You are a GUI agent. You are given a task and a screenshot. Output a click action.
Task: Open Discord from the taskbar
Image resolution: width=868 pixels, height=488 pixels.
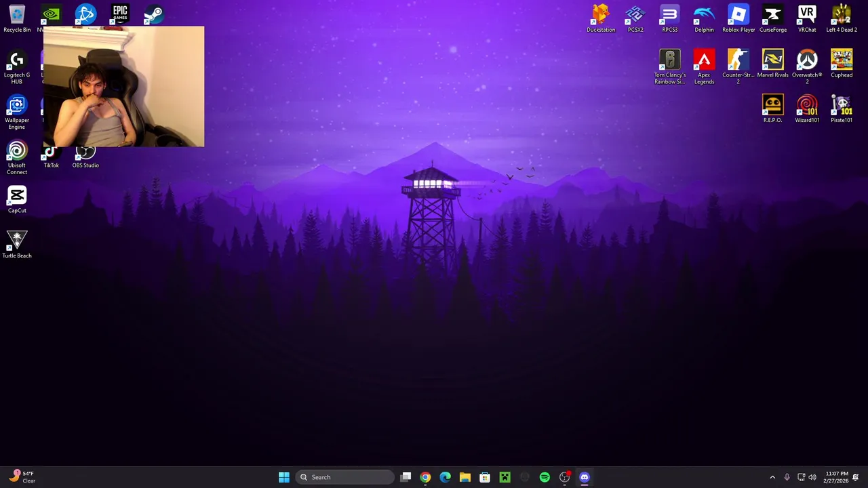(x=585, y=477)
